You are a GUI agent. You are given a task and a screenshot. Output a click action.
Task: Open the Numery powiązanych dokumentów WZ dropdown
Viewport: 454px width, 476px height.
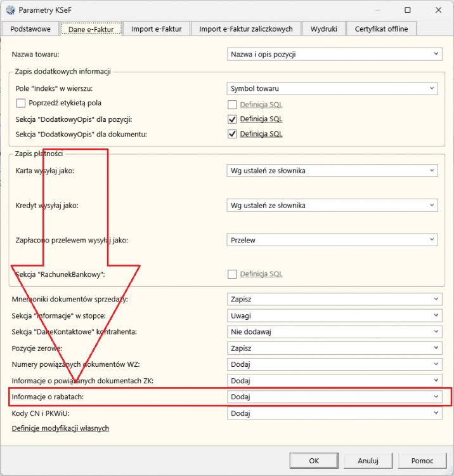pyautogui.click(x=335, y=364)
